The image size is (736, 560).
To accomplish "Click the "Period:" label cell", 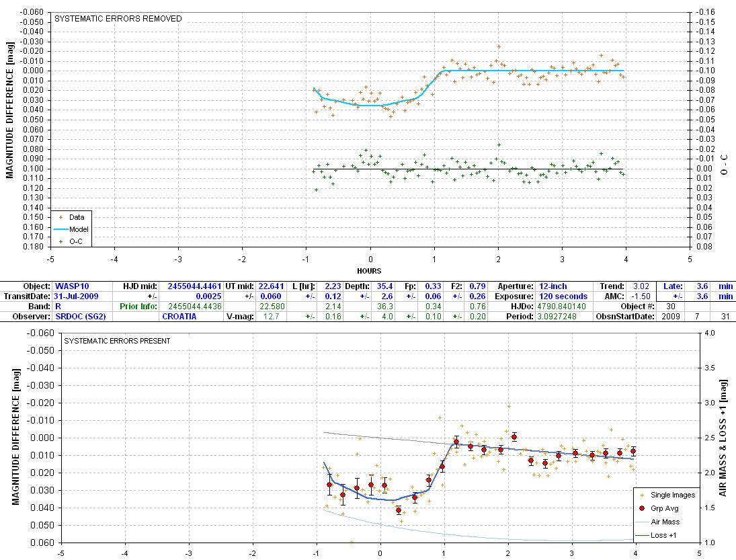I will (520, 317).
